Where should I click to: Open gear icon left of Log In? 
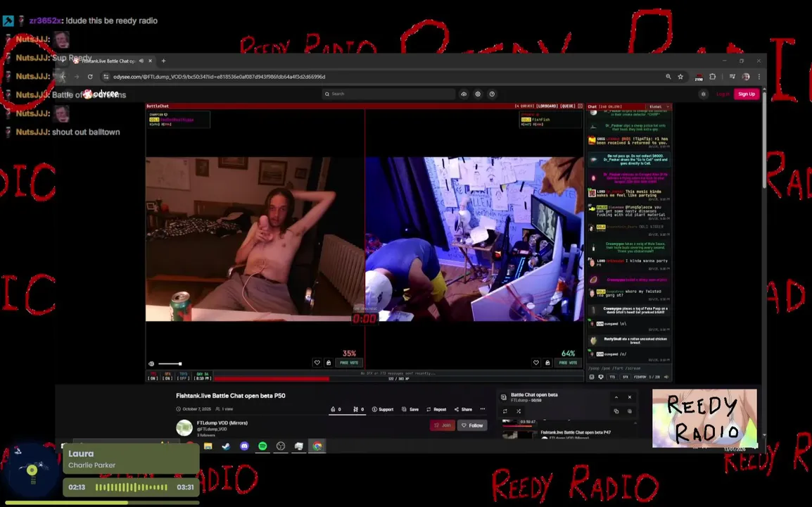click(x=703, y=94)
